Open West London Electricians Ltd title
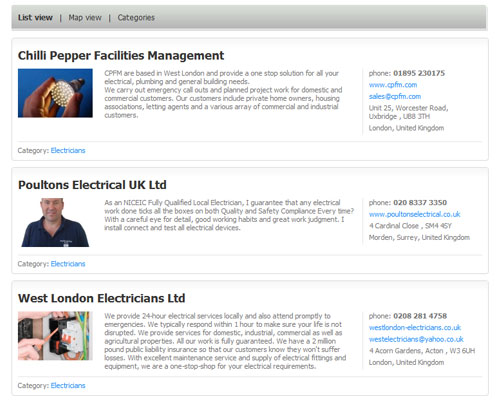This screenshot has height=400, width=500. click(102, 298)
